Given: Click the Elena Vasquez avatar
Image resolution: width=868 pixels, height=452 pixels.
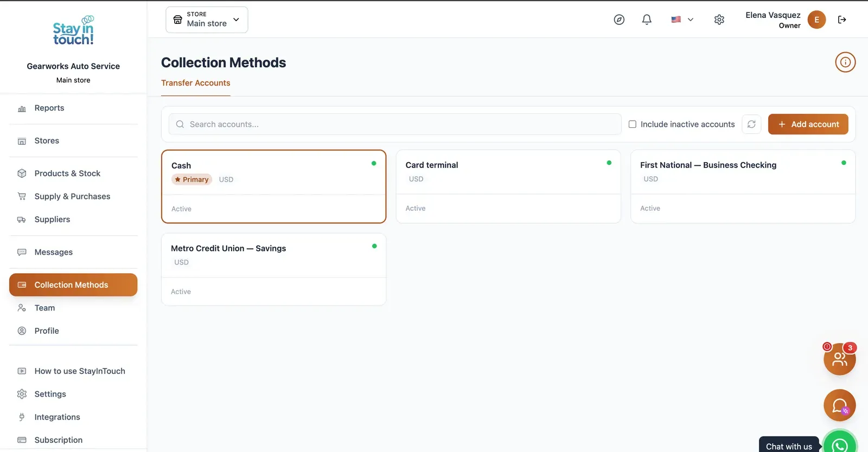Looking at the screenshot, I should point(816,20).
